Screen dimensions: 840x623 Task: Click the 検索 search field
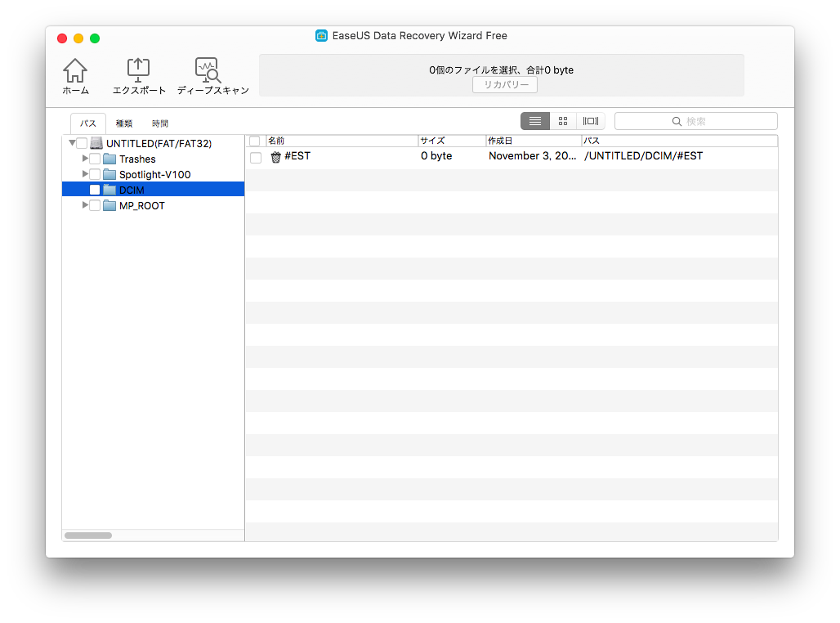(696, 121)
